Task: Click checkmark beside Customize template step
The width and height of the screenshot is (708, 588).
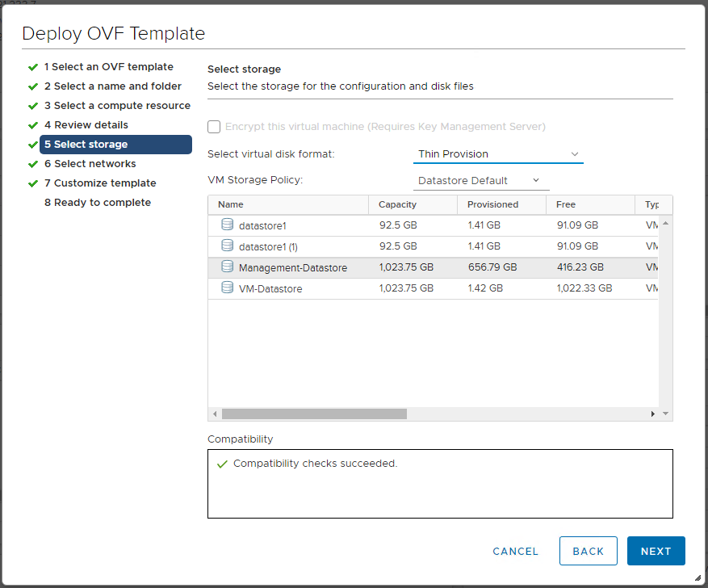Action: (33, 183)
